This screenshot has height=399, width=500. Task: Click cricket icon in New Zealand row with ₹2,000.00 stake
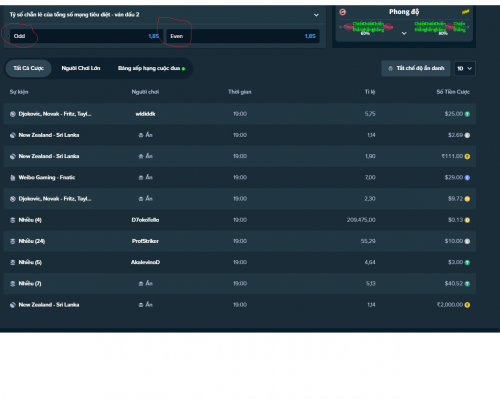(x=13, y=305)
